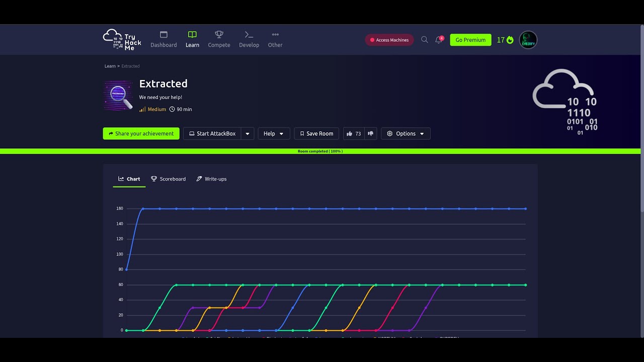Screen dimensions: 644x362
Task: Open the Help dropdown
Action: tap(274, 134)
